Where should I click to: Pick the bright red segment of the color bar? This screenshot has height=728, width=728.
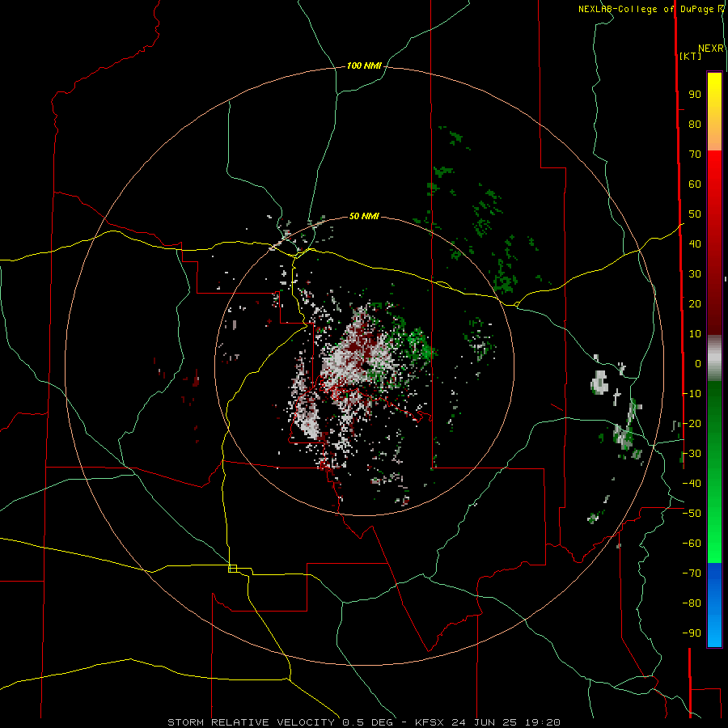click(714, 243)
